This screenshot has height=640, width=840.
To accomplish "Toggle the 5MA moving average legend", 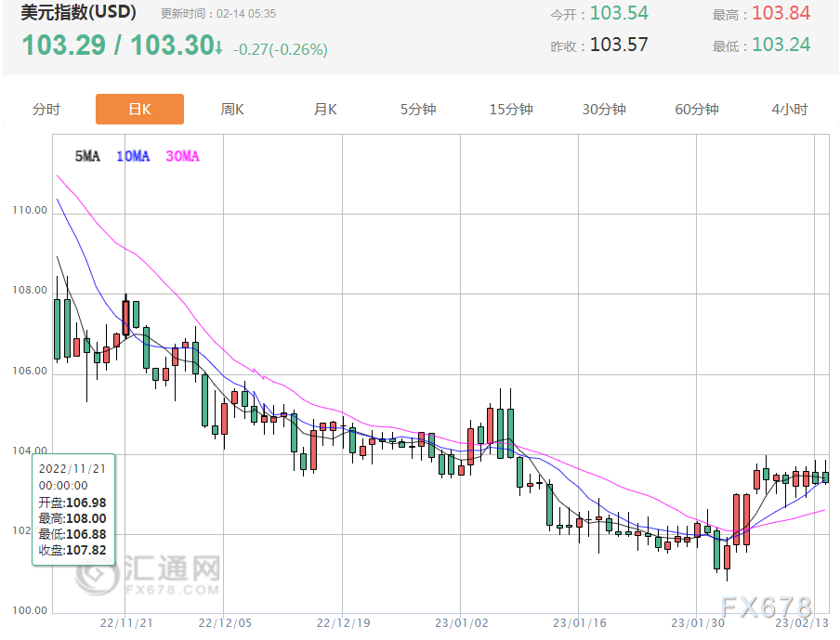I will [x=86, y=157].
